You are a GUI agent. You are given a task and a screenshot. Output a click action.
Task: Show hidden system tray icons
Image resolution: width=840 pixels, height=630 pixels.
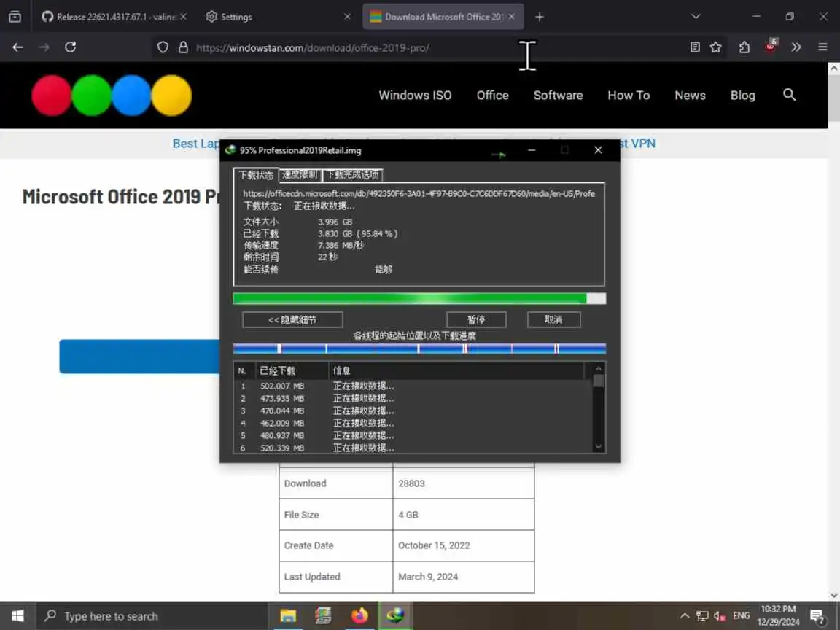click(685, 616)
